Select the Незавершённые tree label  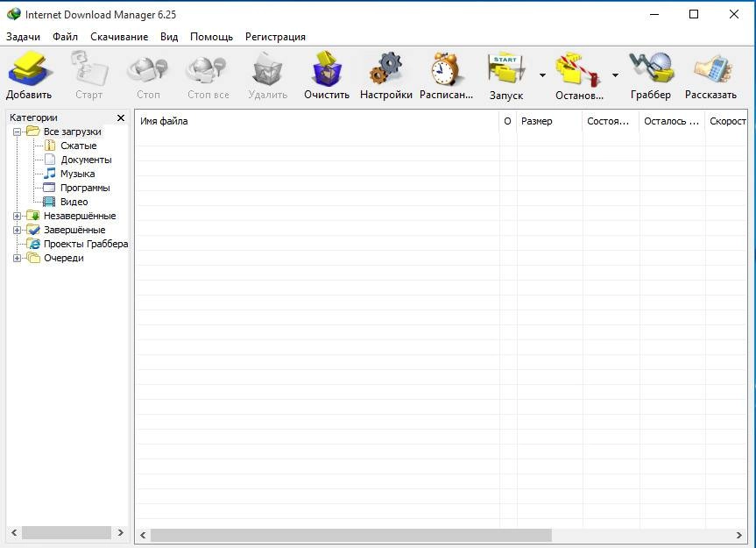[x=80, y=216]
